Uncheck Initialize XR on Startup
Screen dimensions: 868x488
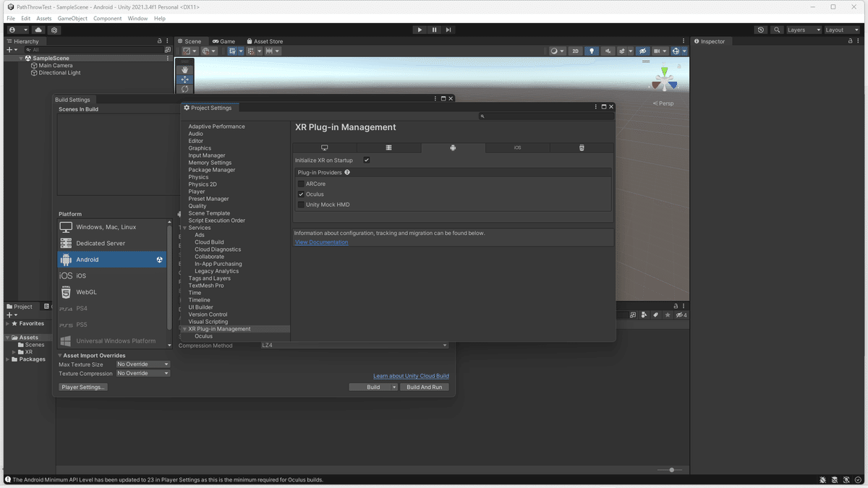click(367, 160)
